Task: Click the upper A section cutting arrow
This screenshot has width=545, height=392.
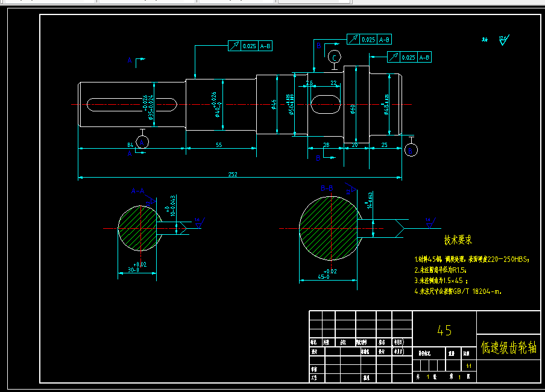Action: click(x=140, y=61)
